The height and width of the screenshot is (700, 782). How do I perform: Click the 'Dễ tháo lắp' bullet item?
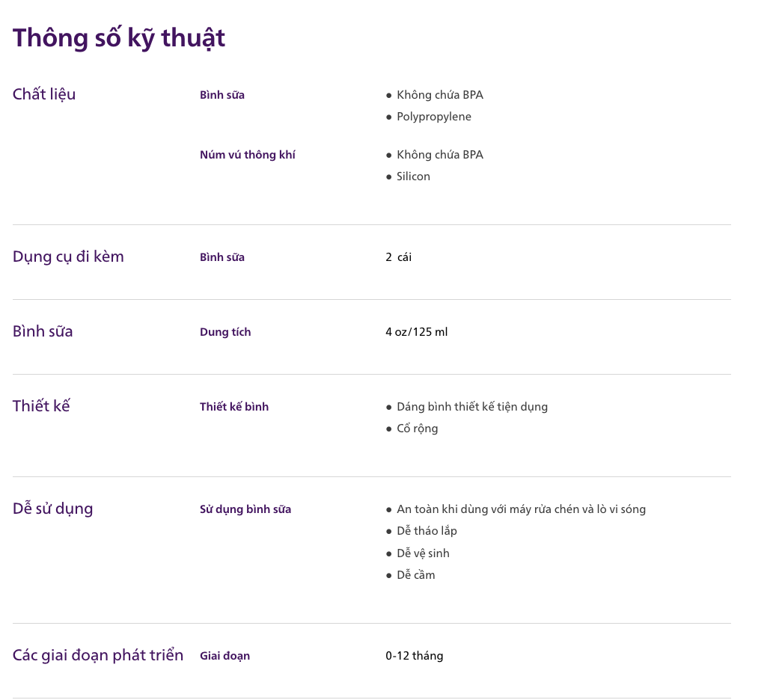(x=427, y=531)
